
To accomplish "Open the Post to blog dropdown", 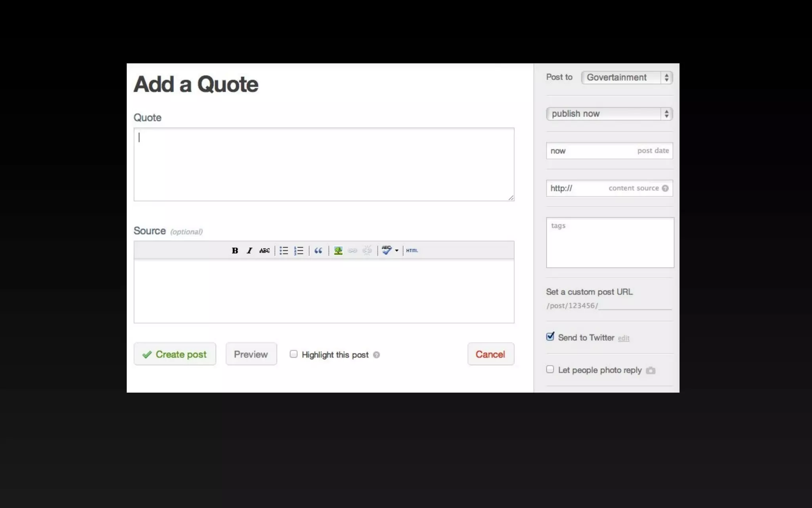I will (x=626, y=77).
